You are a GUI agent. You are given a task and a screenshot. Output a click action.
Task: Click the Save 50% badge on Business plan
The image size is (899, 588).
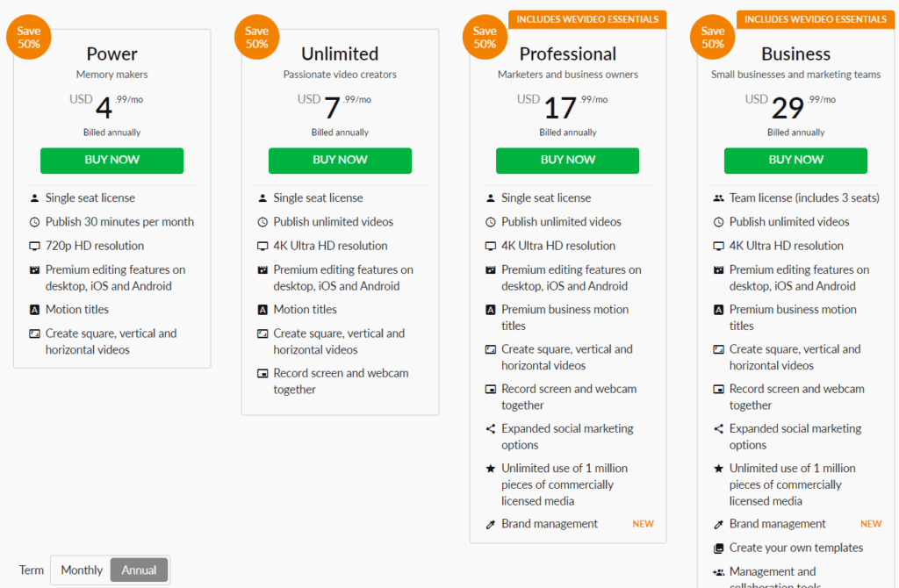(x=713, y=37)
